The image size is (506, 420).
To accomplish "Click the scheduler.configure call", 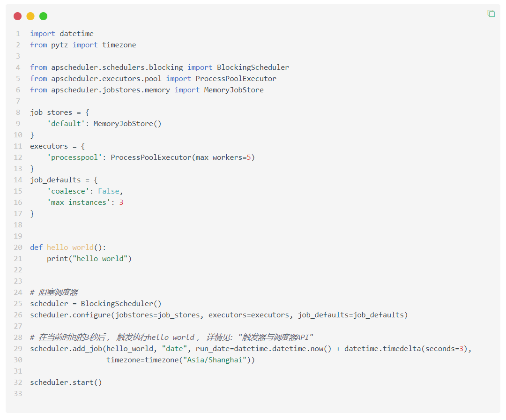I will [x=70, y=315].
